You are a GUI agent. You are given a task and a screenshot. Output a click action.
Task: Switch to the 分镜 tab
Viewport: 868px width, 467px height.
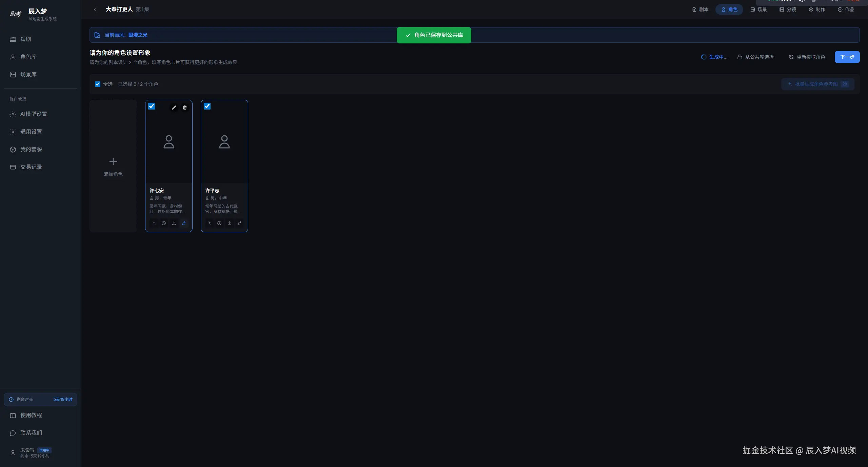[788, 9]
